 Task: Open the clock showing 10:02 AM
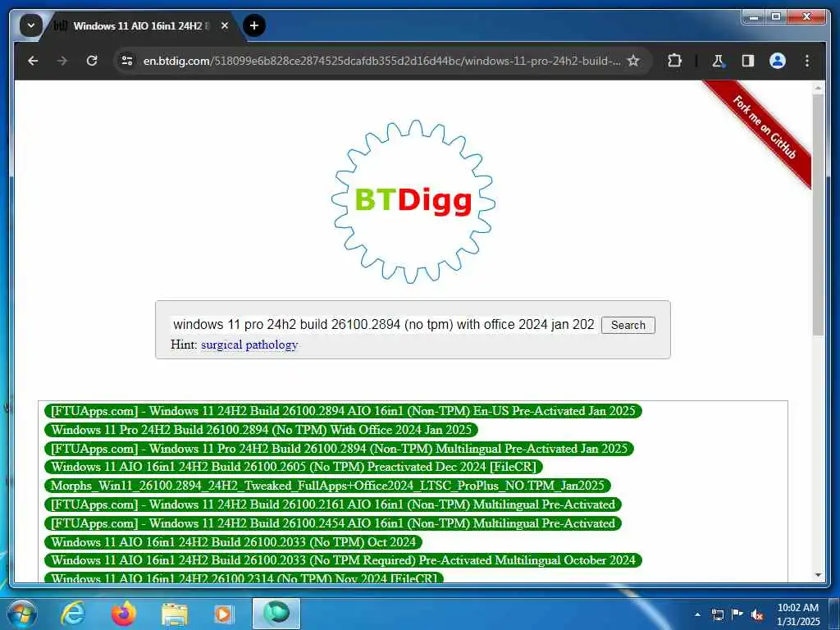click(x=797, y=614)
